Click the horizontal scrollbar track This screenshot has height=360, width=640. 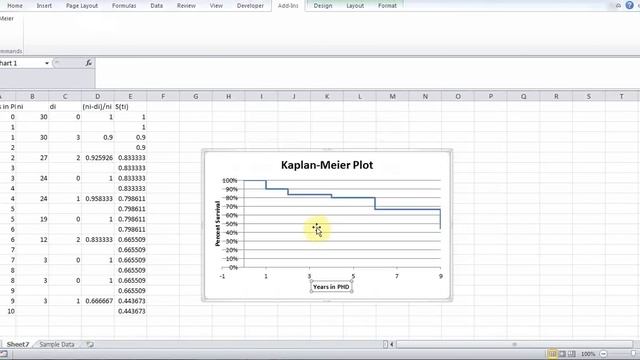point(514,344)
